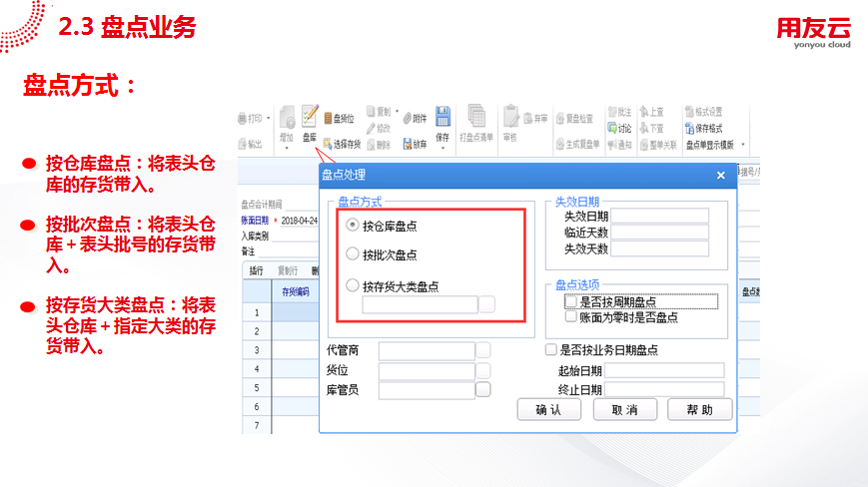The width and height of the screenshot is (868, 487).
Task: Select row number 6 in the grid
Action: [x=257, y=406]
